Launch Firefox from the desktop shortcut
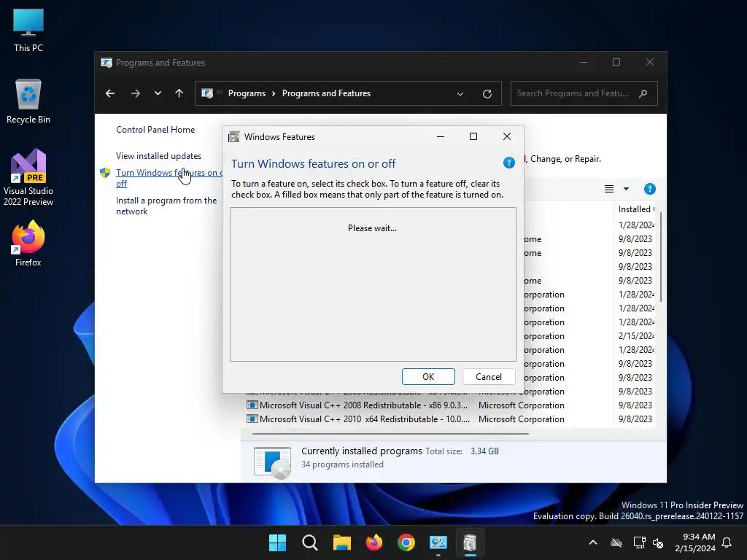This screenshot has width=747, height=560. [x=28, y=244]
